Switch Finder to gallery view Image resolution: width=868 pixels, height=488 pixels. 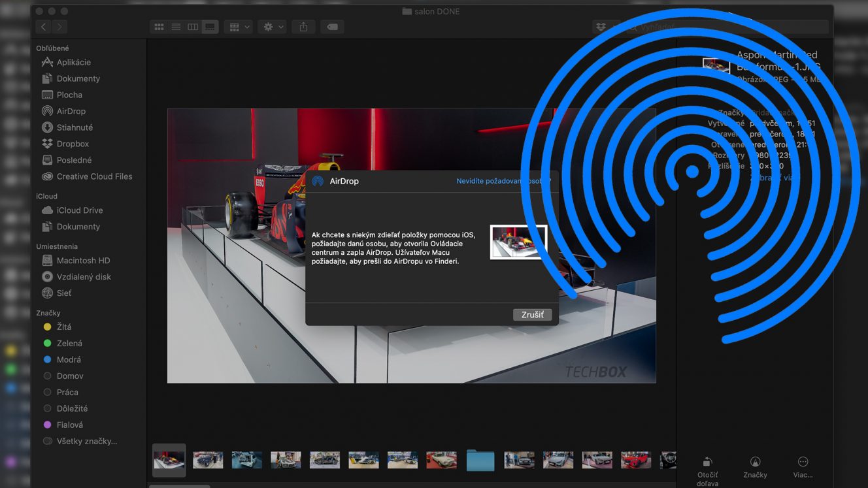(210, 27)
